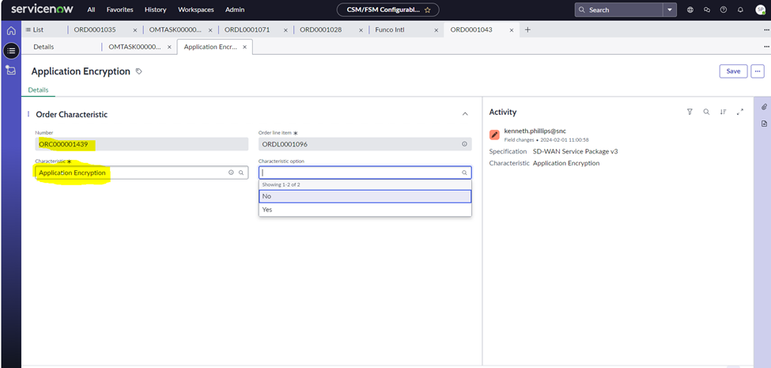Open top tab row overflow ellipsis

coord(766,30)
